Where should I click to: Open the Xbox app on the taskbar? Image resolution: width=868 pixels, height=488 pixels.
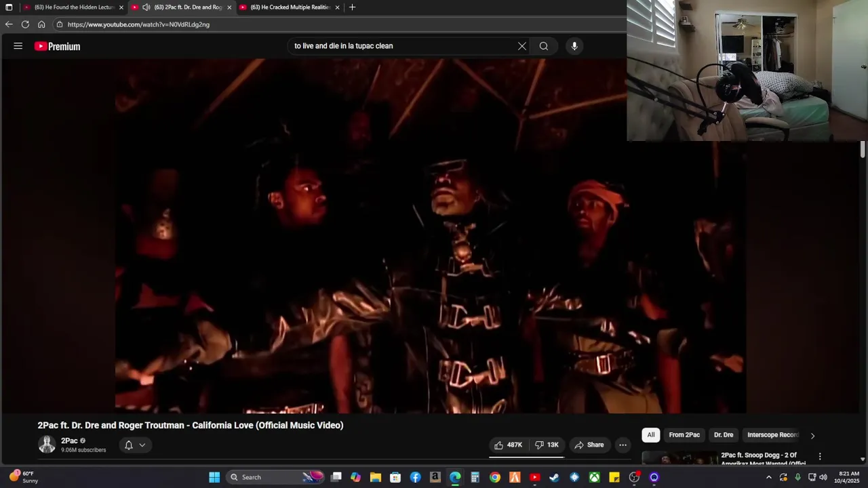click(x=594, y=477)
